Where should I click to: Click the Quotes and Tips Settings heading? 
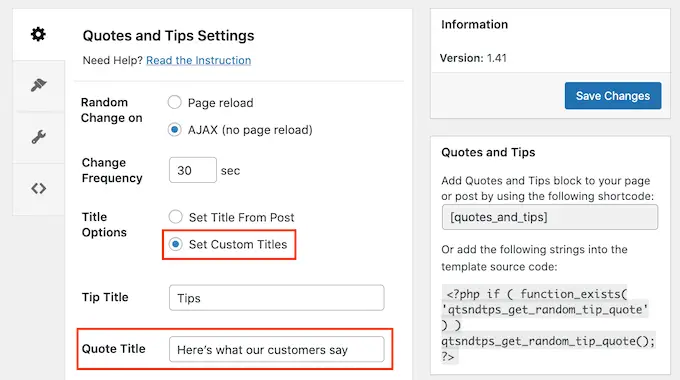[168, 36]
